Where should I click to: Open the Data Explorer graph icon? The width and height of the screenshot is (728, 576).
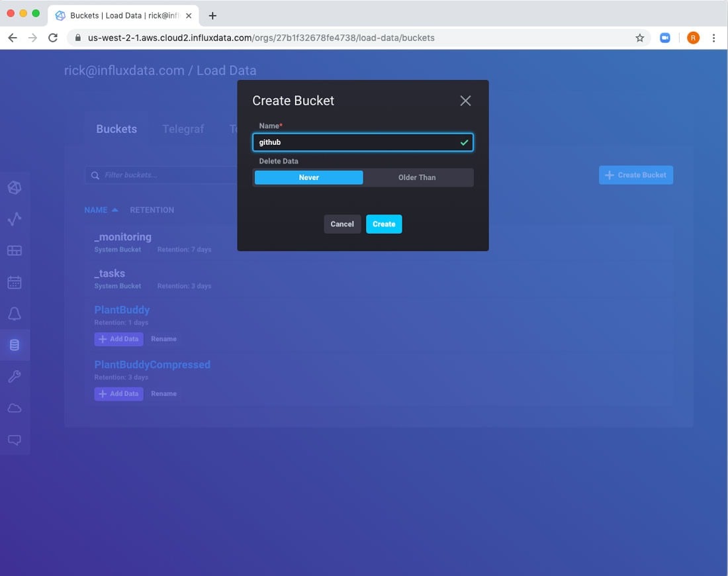pos(15,219)
